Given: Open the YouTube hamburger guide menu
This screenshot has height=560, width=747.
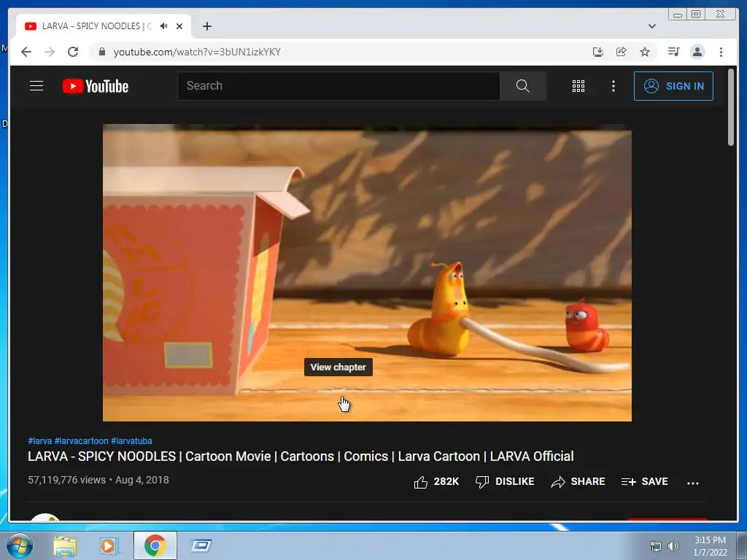Looking at the screenshot, I should click(36, 86).
